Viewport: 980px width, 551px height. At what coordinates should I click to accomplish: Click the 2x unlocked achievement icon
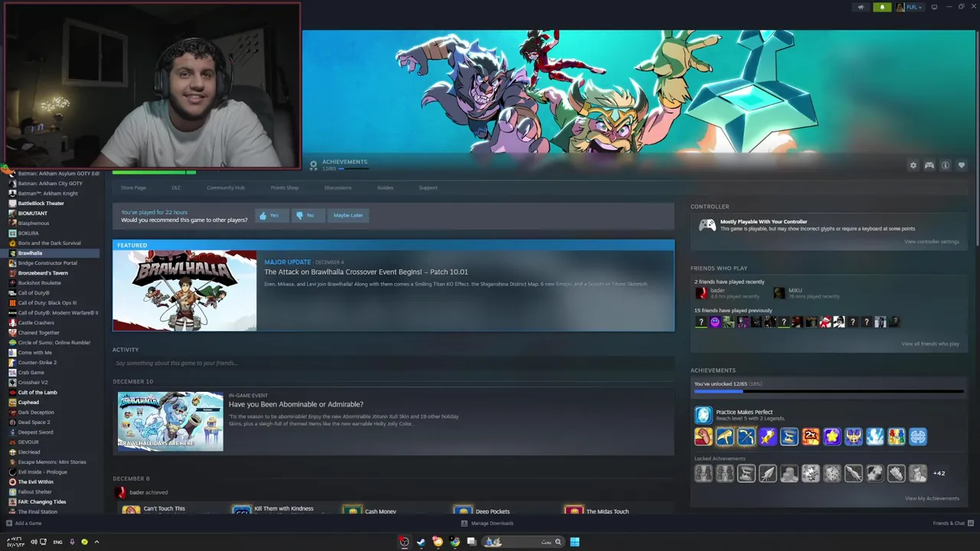810,437
